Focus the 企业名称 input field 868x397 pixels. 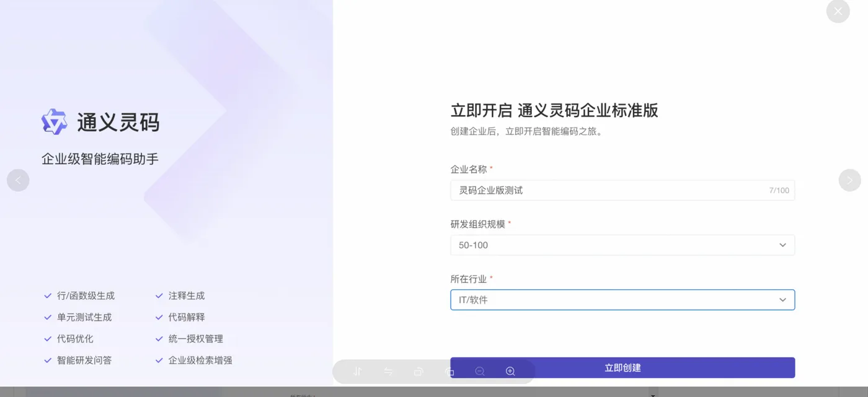click(x=622, y=190)
